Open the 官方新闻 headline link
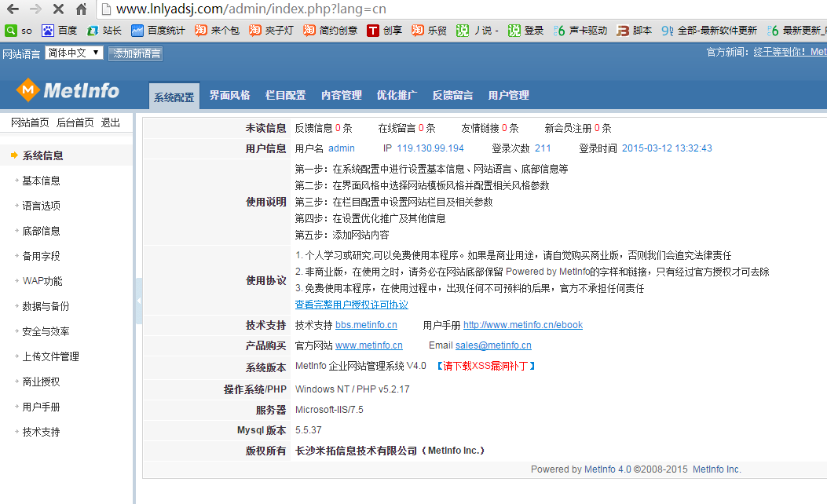Screen dimensions: 827x504 (789, 52)
